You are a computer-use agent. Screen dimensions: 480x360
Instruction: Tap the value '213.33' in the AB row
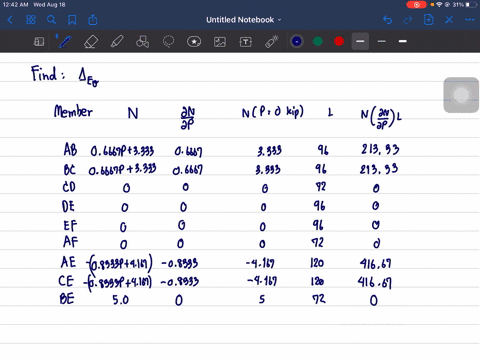coord(380,149)
